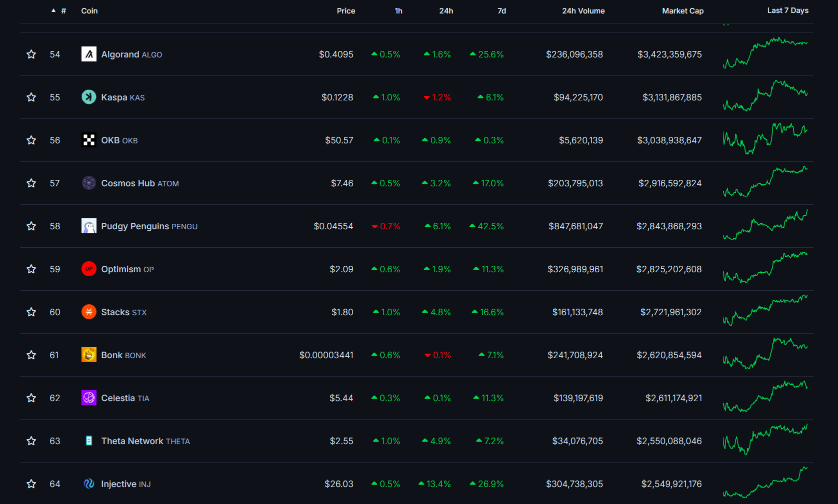Click the Optimism coin logo
This screenshot has height=504, width=838.
point(89,269)
